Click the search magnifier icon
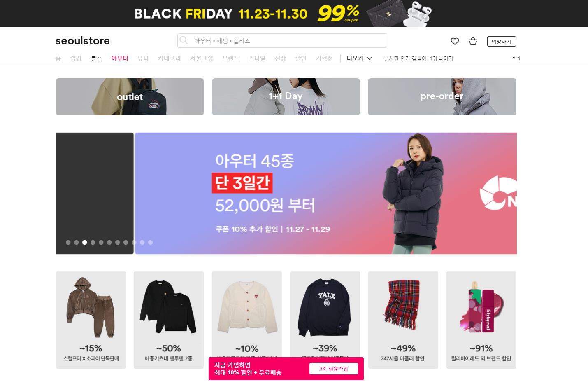Screen dimensions: 588x381 click(184, 40)
